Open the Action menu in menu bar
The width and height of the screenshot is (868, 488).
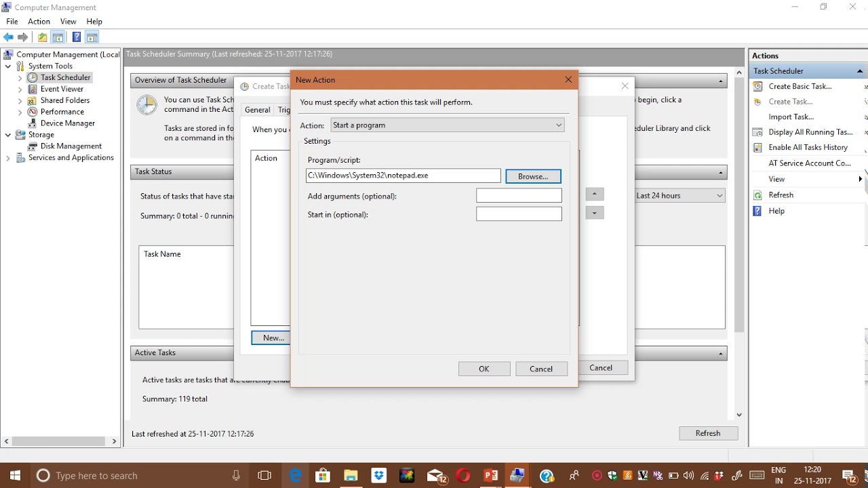tap(39, 22)
